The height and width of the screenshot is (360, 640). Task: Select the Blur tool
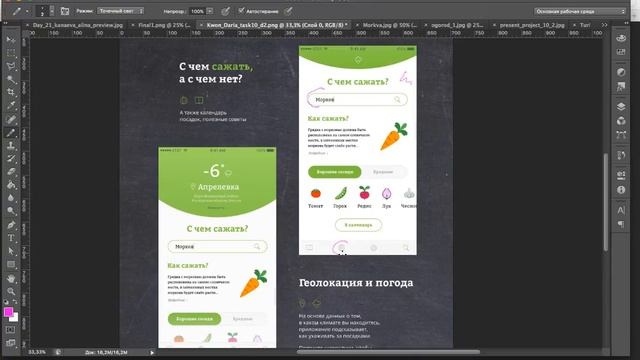pos(11,198)
